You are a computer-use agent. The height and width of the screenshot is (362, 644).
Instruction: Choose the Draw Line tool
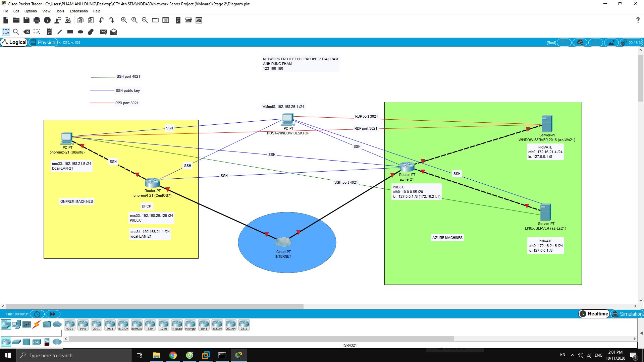coord(59,32)
